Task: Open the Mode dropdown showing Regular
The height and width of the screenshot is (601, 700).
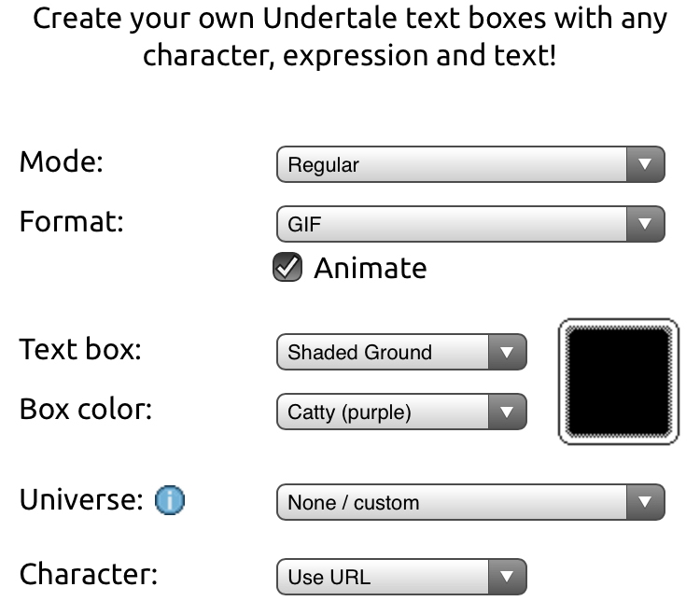Action: [x=457, y=165]
